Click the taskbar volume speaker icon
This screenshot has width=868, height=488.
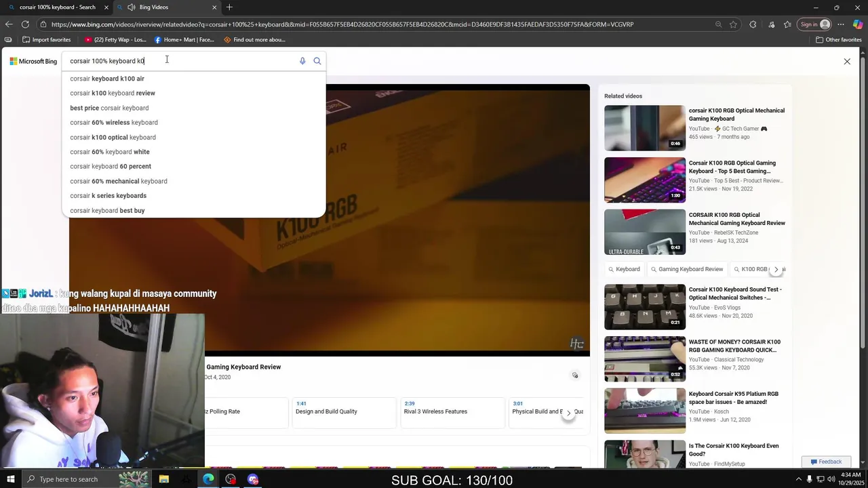pyautogui.click(x=831, y=479)
